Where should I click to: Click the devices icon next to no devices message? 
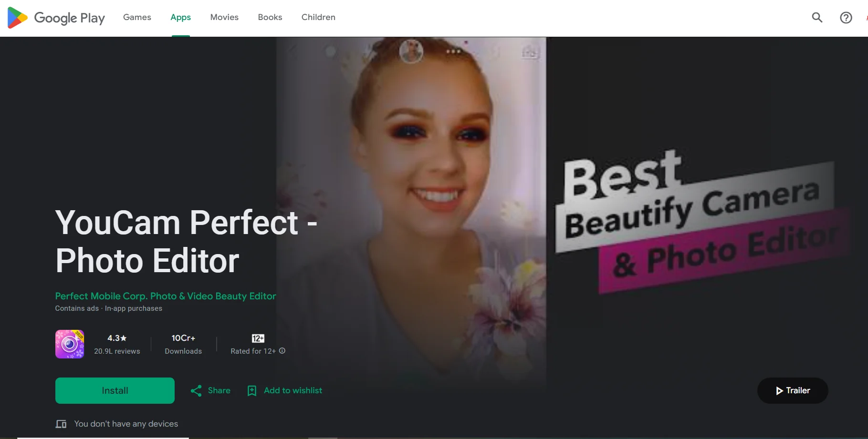(x=61, y=424)
